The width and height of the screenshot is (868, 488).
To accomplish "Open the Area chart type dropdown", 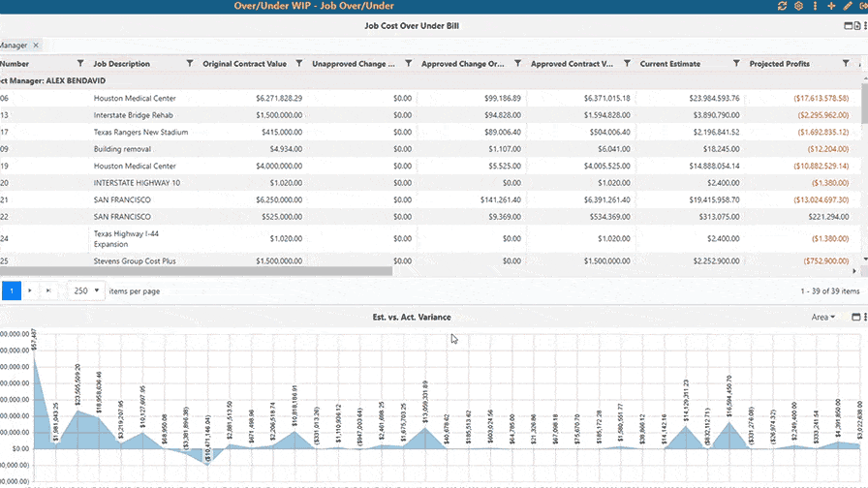I will (x=823, y=317).
